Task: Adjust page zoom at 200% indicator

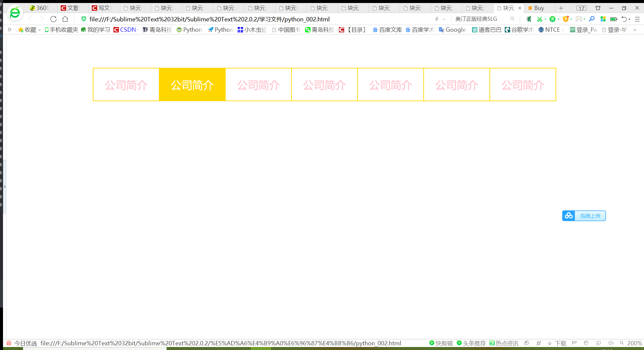Action: (x=635, y=343)
